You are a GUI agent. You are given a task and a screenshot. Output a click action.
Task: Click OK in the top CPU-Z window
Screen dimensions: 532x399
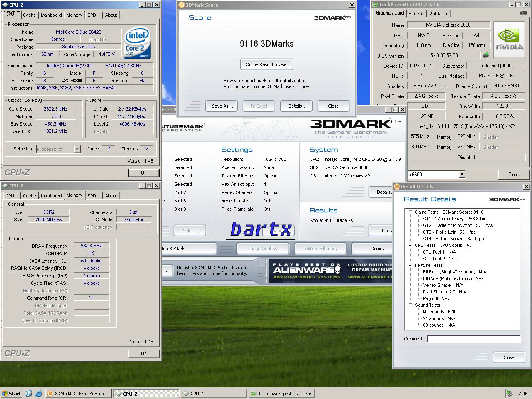(144, 173)
